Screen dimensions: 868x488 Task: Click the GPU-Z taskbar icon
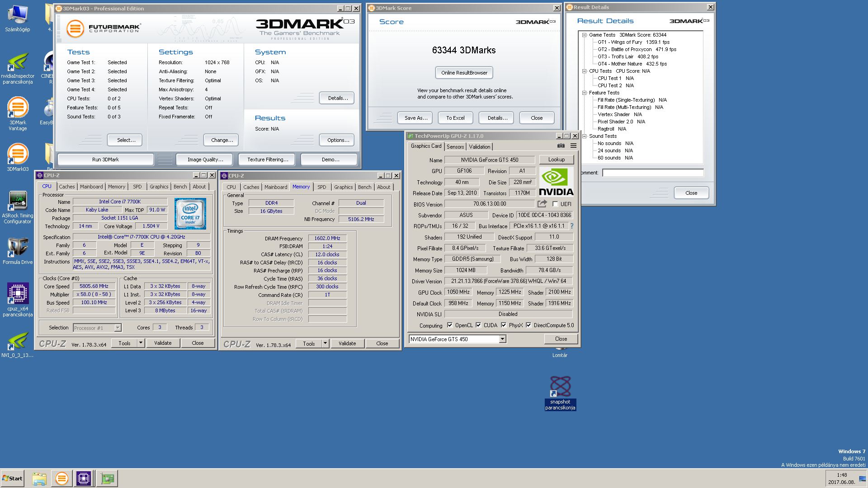(107, 479)
